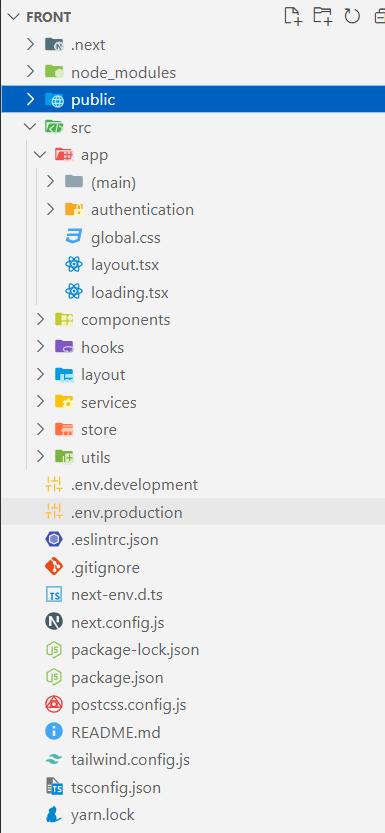
Task: Expand the .next folder chevron
Action: point(30,44)
